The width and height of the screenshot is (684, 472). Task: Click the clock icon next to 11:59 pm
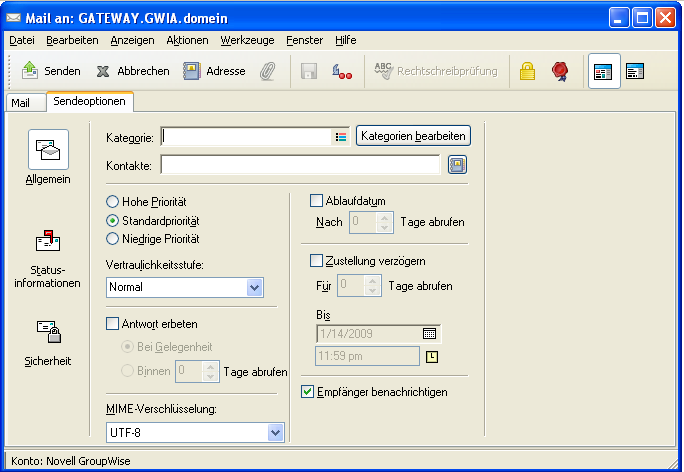tap(431, 357)
